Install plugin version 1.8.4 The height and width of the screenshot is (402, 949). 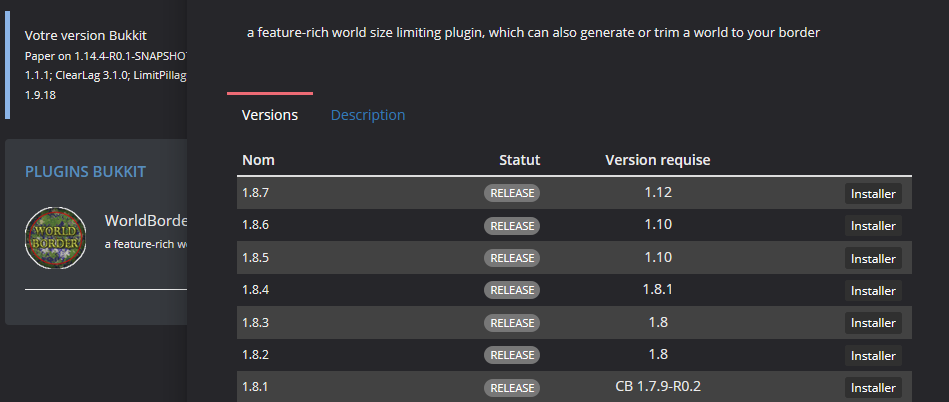coord(873,291)
